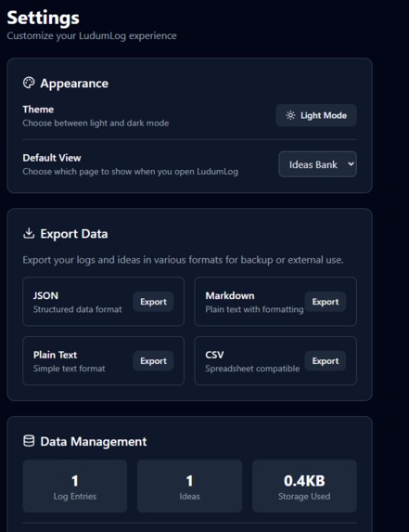
Task: Click the Ideas count card
Action: (x=189, y=486)
